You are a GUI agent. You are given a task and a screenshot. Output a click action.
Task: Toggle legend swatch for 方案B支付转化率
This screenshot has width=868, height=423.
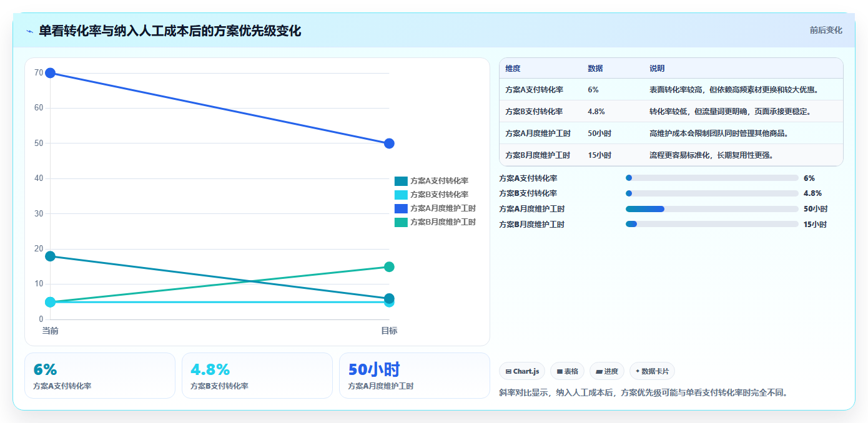tap(401, 195)
